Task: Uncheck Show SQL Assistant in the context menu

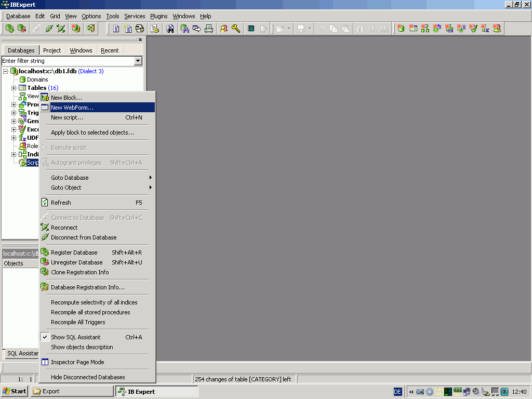Action: point(97,337)
